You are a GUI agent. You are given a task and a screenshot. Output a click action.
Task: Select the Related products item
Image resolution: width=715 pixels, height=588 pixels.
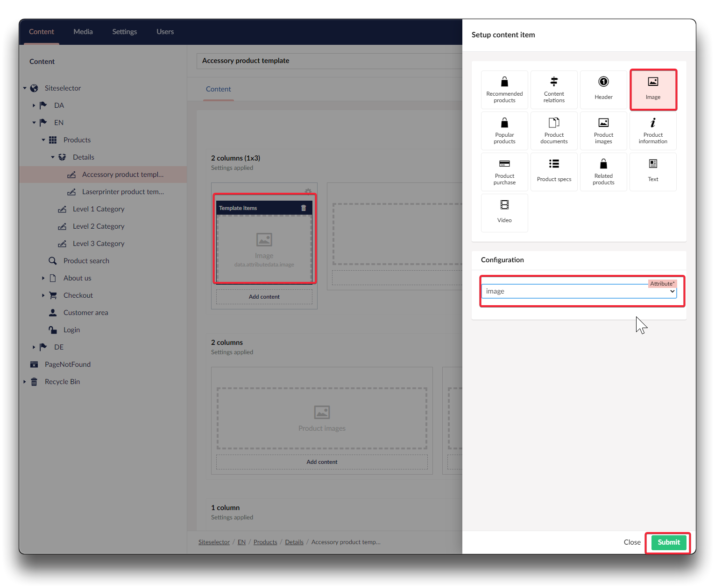[x=603, y=172]
